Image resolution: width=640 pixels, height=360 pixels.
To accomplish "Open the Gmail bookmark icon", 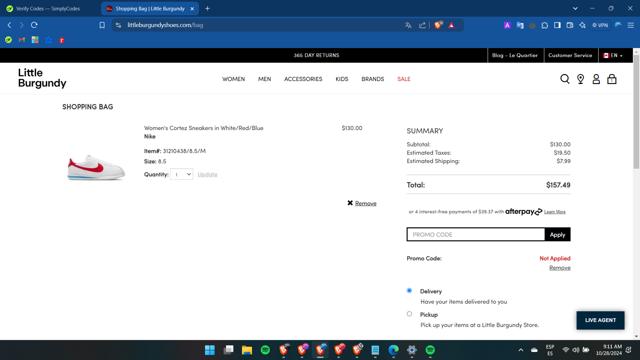I will [22, 40].
